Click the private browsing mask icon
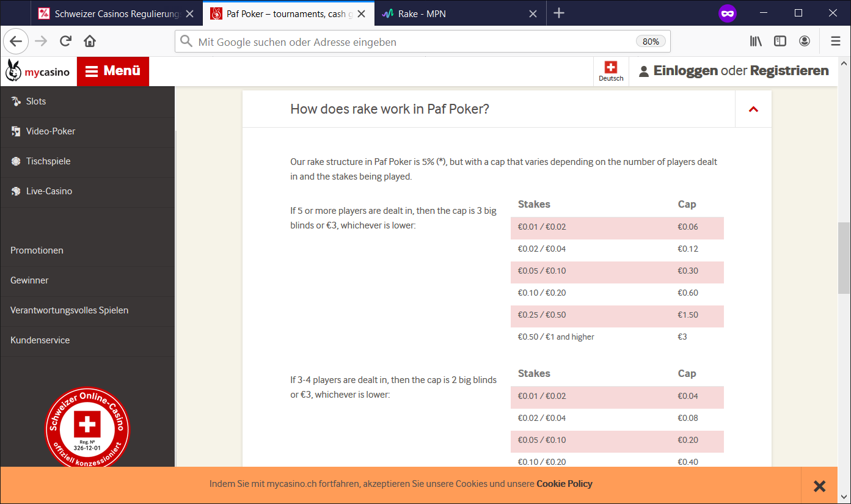This screenshot has width=851, height=504. point(728,13)
